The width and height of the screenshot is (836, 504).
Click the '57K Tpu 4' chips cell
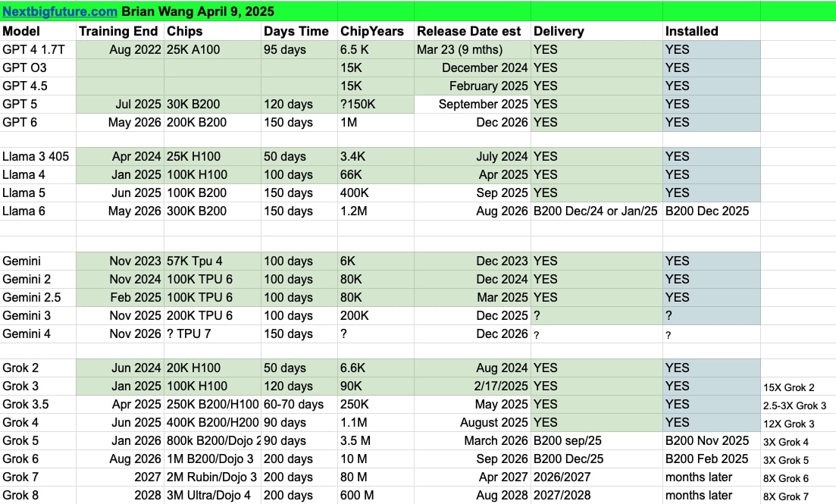pos(212,261)
